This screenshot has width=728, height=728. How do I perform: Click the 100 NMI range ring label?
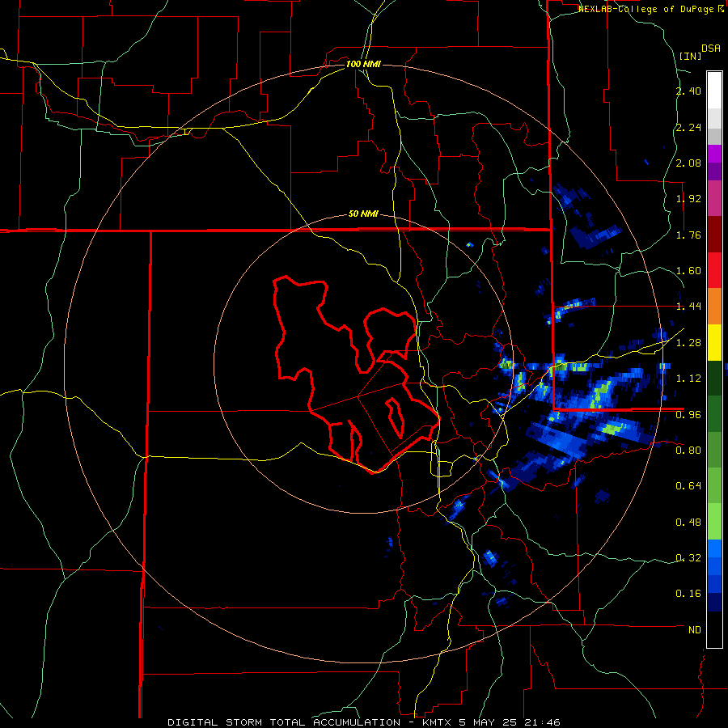click(363, 64)
